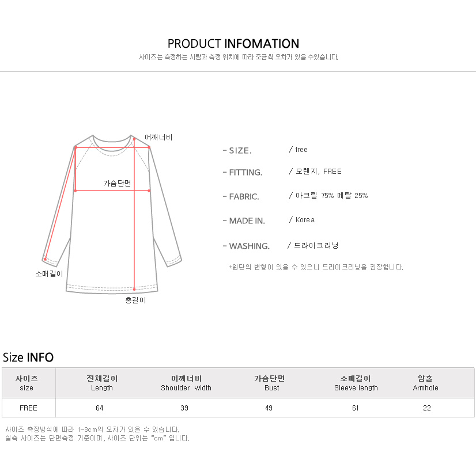The height and width of the screenshot is (460, 476).
Task: Click the 가슴단면 Bust column header
Action: tap(270, 383)
